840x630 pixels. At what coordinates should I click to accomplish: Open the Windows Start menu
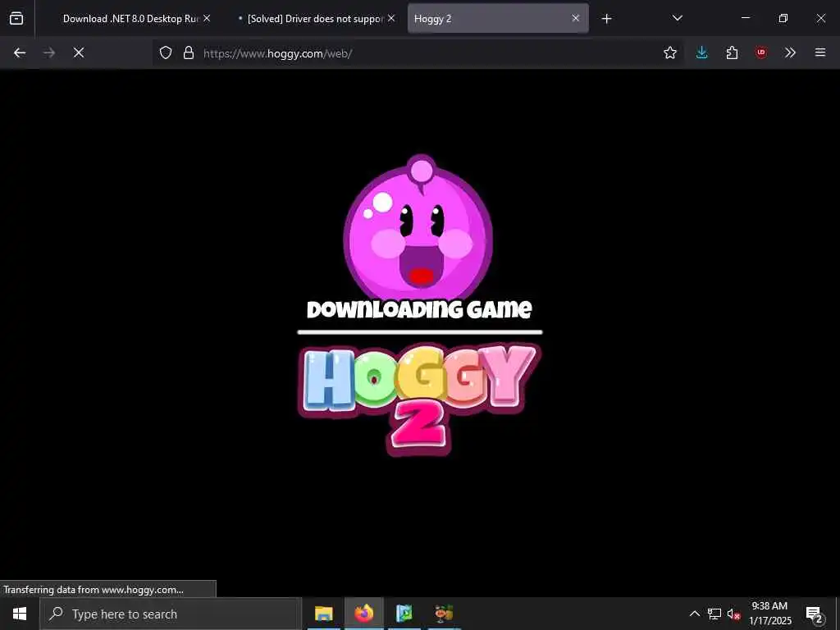(x=20, y=614)
